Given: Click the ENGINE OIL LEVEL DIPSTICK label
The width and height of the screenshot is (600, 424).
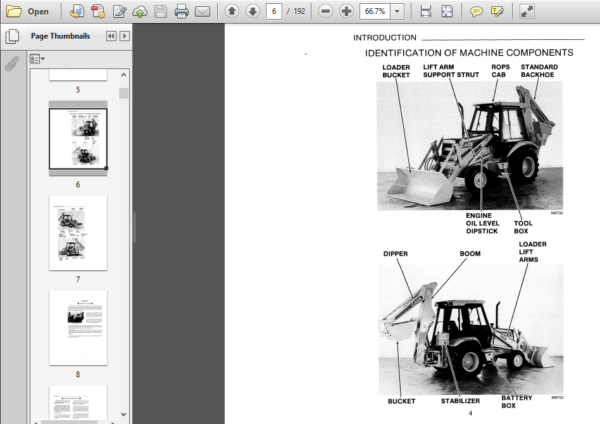Looking at the screenshot, I should (x=483, y=223).
